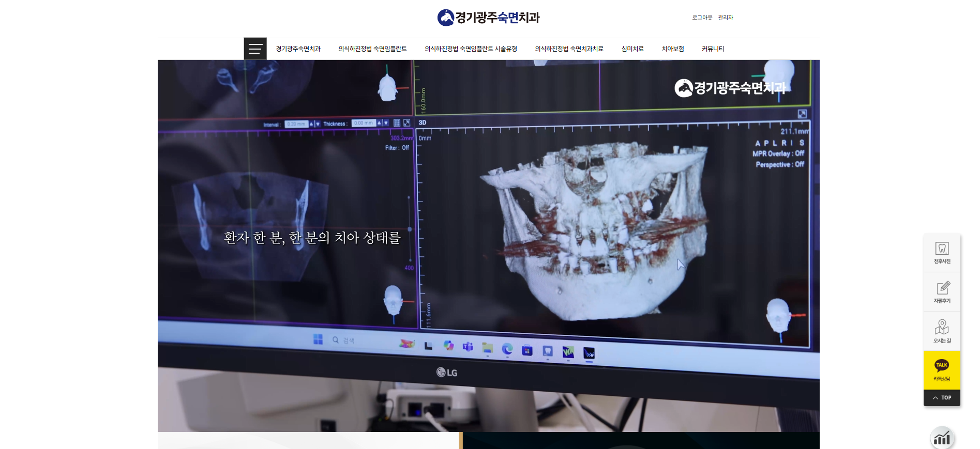The height and width of the screenshot is (449, 980).
Task: Select the 심미치료 menu item
Action: (632, 49)
